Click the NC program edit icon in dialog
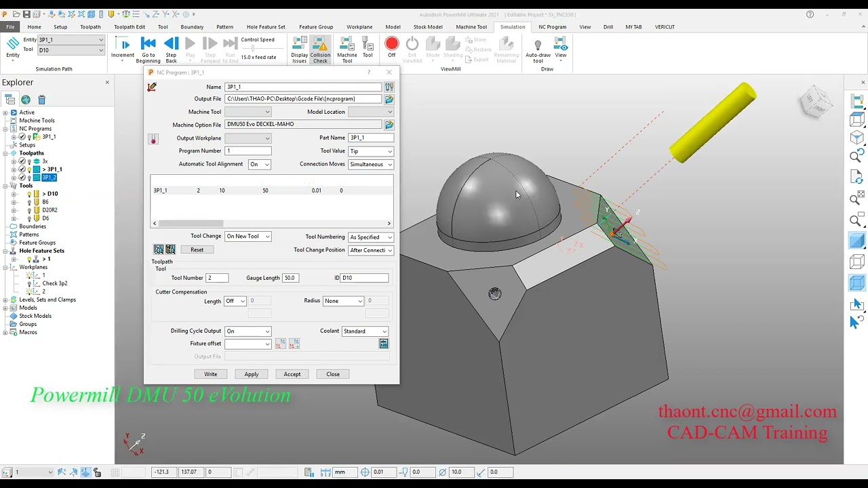Screen dimensions: 868x488 point(152,87)
